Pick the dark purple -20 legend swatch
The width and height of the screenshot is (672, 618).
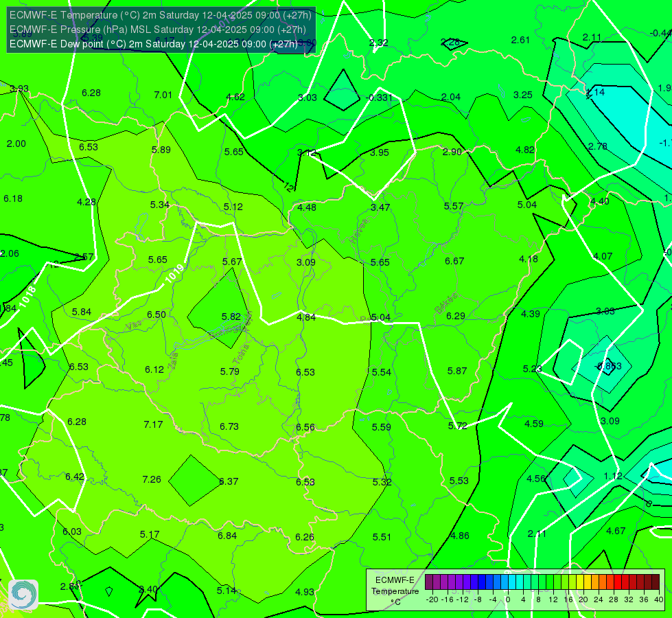point(428,582)
